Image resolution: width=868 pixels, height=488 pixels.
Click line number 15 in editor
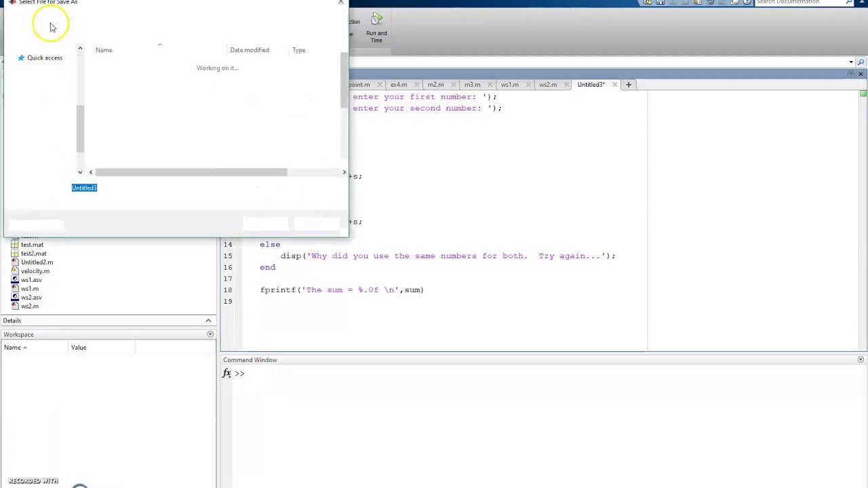(x=228, y=256)
